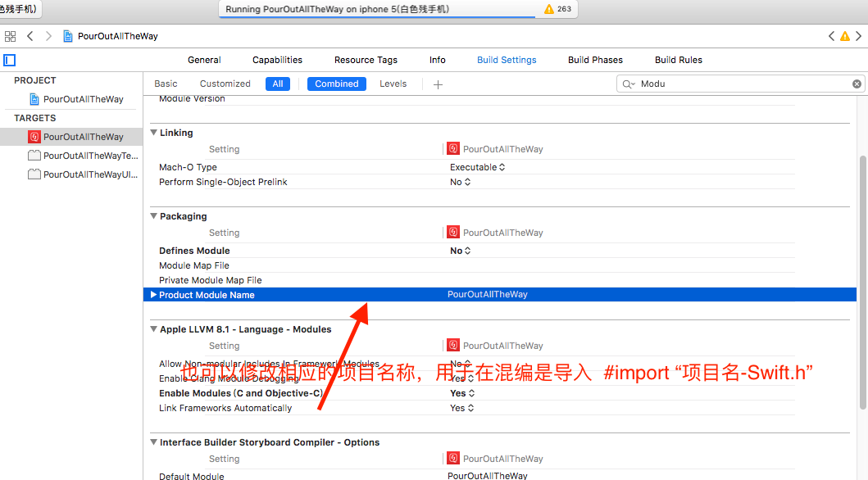
Task: Clear the Modu search text
Action: pos(857,84)
